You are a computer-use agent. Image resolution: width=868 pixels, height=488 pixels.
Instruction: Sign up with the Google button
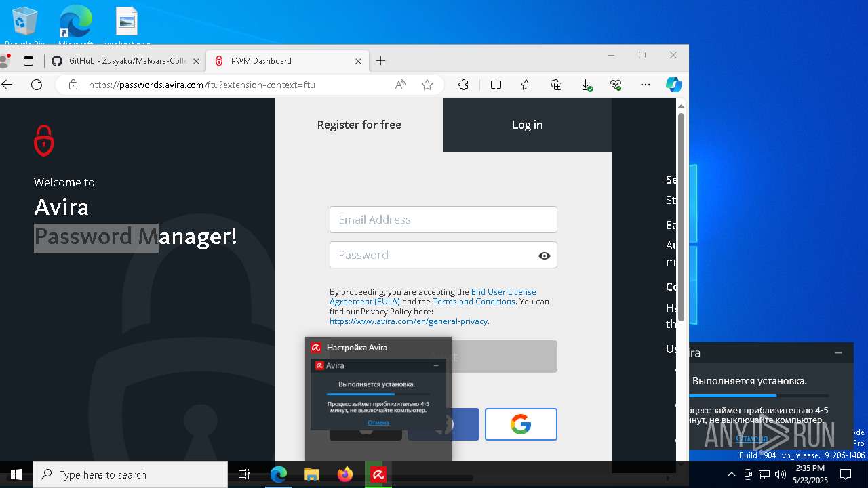(x=521, y=424)
